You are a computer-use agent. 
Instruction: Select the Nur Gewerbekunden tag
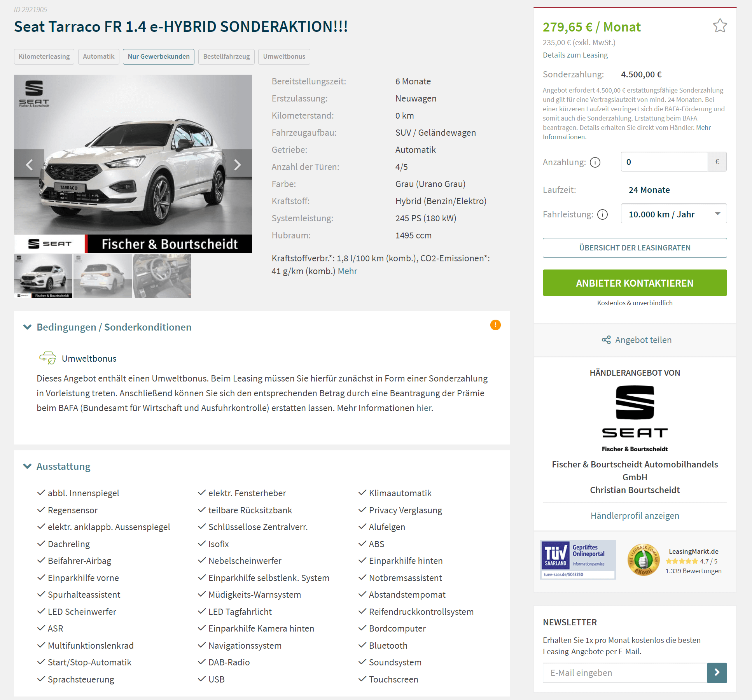pos(159,56)
